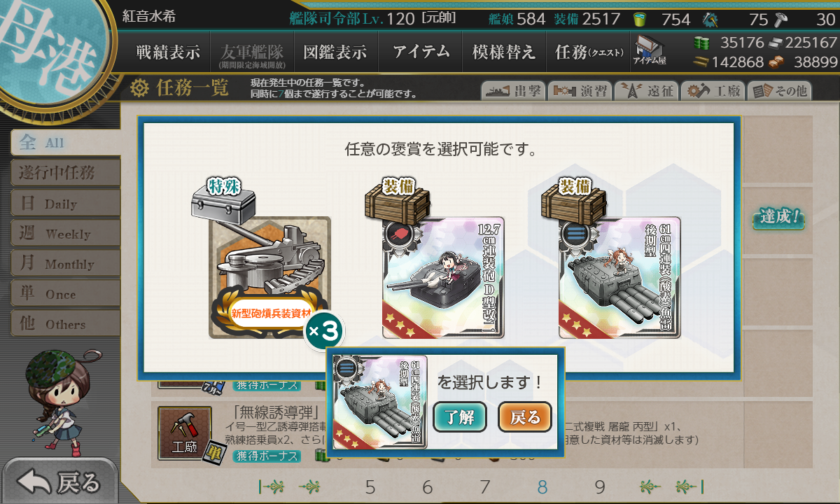Jump to the last quest page arrow

[689, 487]
